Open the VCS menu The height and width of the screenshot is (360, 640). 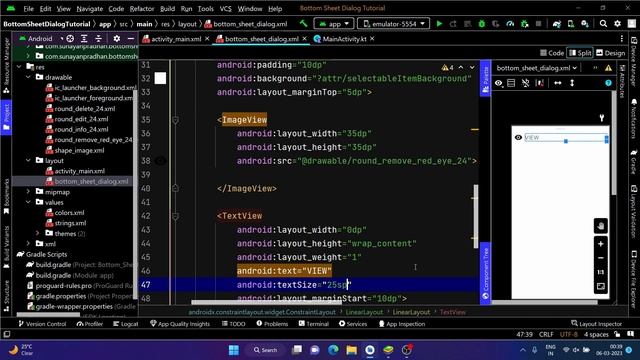(226, 9)
